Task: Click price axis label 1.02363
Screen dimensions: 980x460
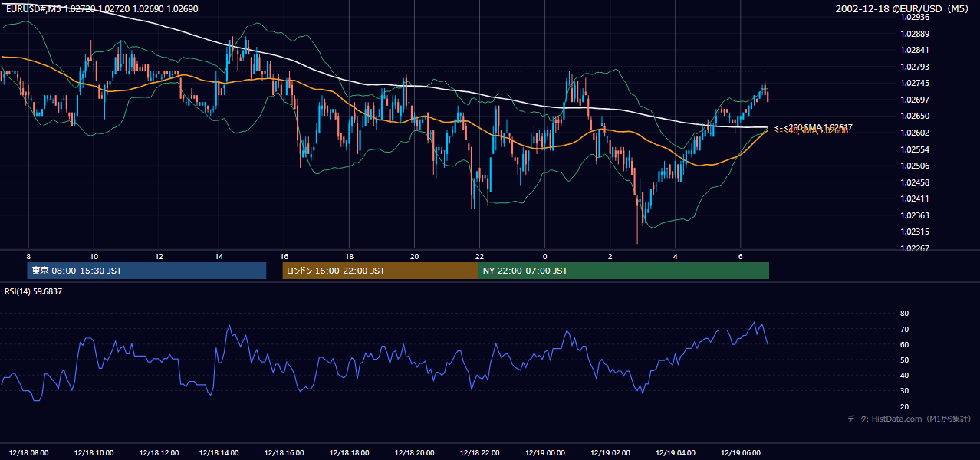Action: click(914, 215)
